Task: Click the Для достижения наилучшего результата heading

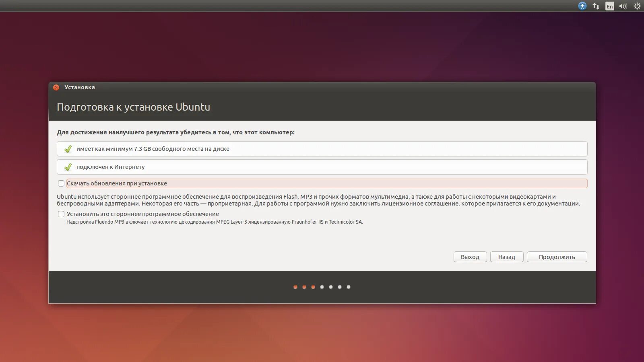Action: (x=175, y=132)
